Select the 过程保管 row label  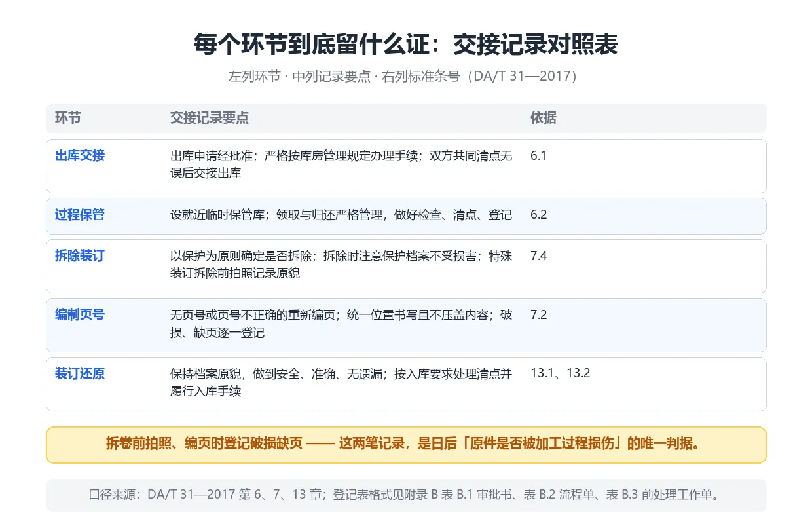click(x=80, y=215)
